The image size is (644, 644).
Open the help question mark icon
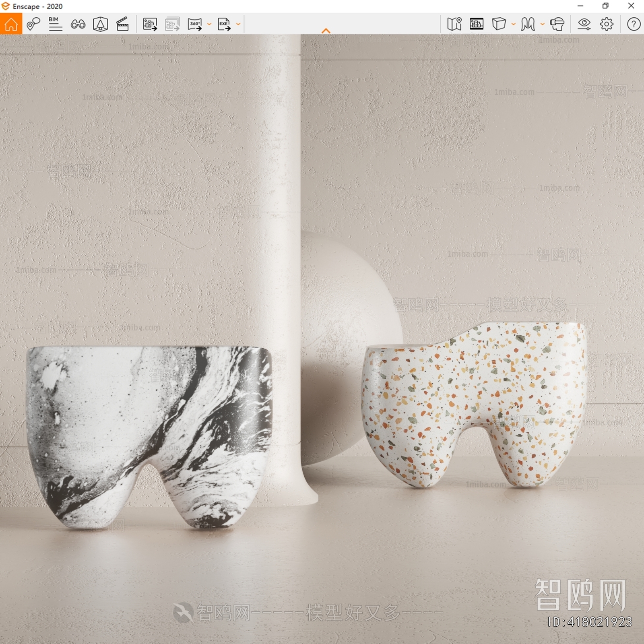point(634,24)
